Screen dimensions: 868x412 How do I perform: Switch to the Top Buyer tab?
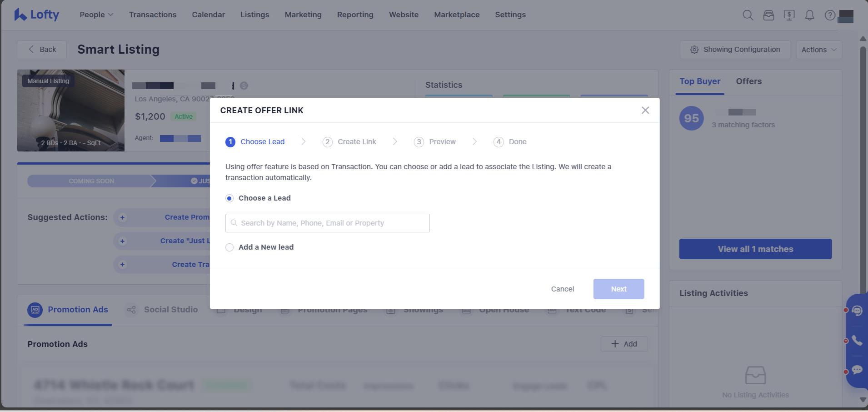click(700, 81)
